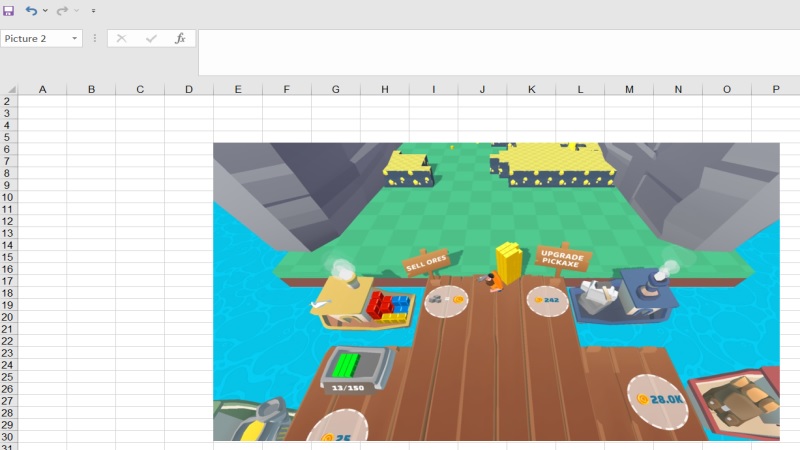Select column B header
The width and height of the screenshot is (800, 450).
tap(91, 89)
